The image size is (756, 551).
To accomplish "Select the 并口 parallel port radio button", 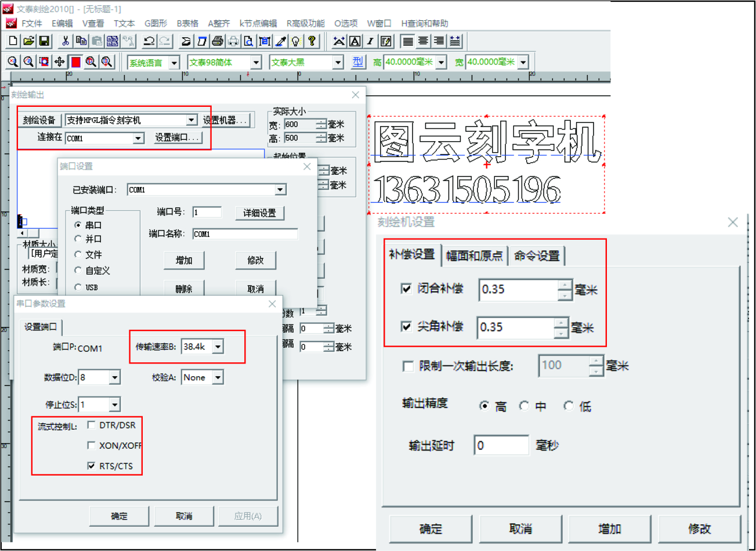I will pos(78,239).
